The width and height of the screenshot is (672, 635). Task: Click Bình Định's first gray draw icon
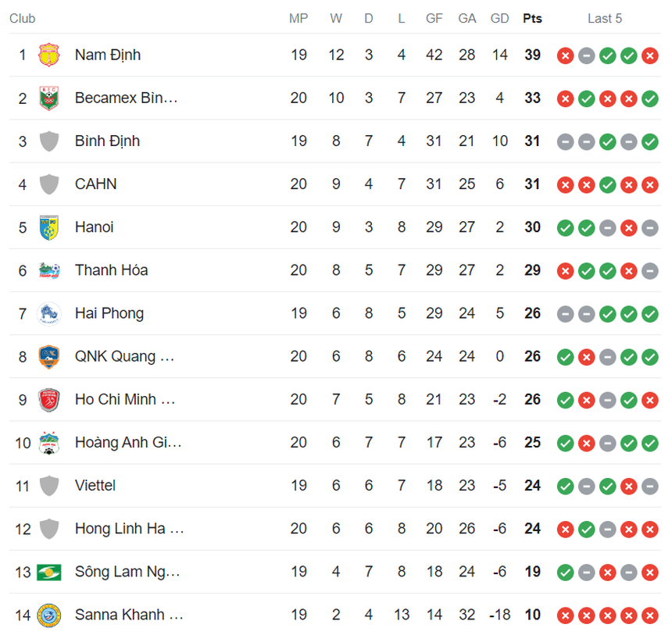[565, 141]
